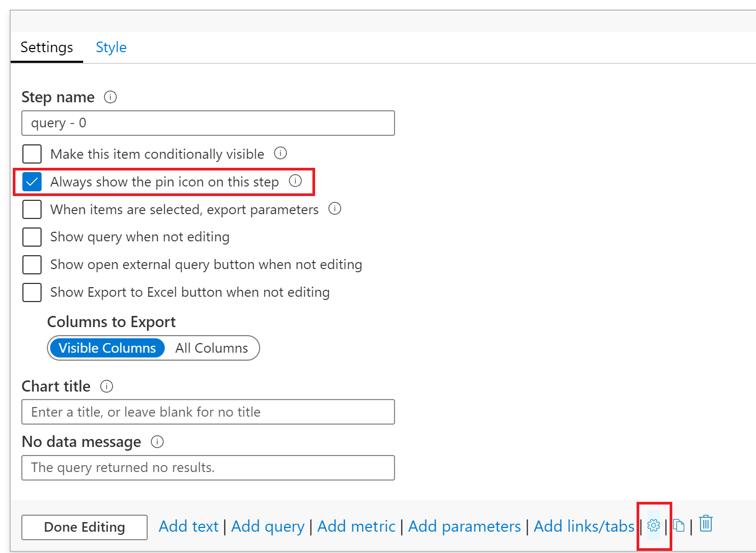The height and width of the screenshot is (553, 756).
Task: Click the Add parameters link
Action: click(464, 526)
